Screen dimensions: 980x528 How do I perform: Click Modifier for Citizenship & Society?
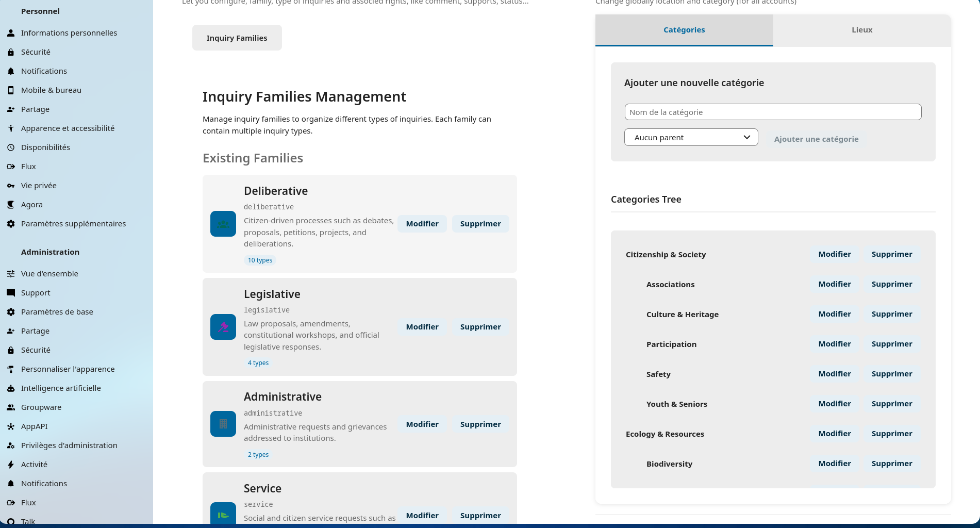click(835, 254)
